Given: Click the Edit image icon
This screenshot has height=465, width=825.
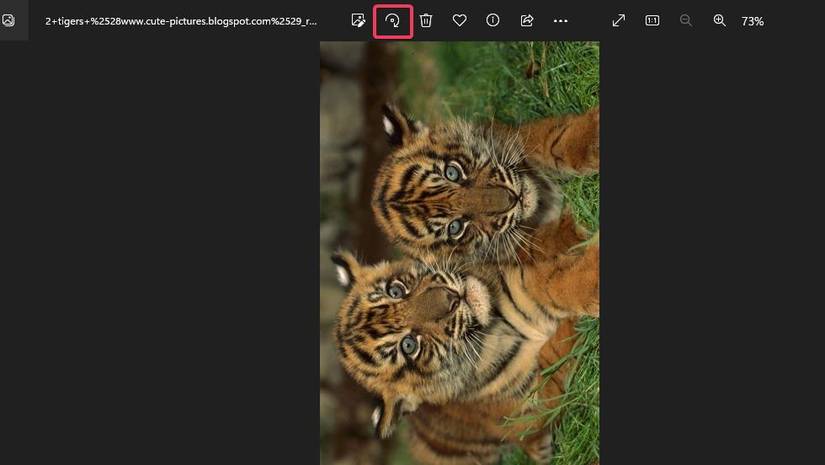Looking at the screenshot, I should pyautogui.click(x=358, y=21).
